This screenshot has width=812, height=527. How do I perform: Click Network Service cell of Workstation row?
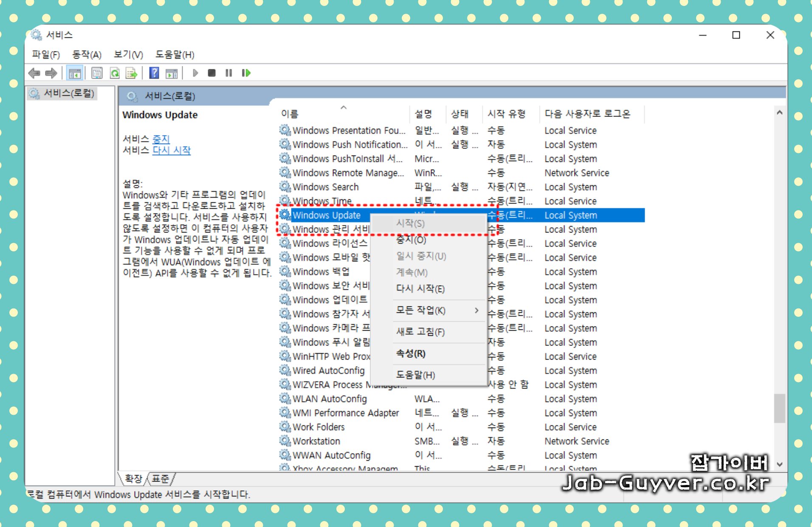click(x=577, y=441)
